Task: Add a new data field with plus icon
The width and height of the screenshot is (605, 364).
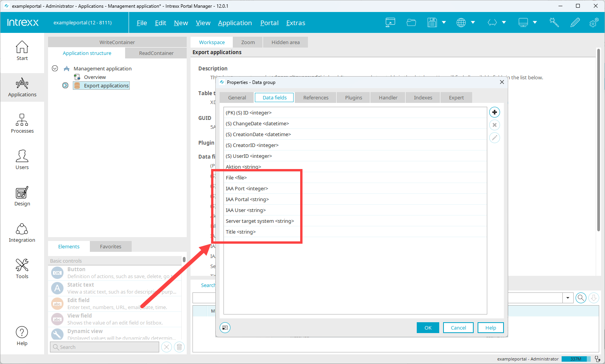Action: pyautogui.click(x=495, y=112)
